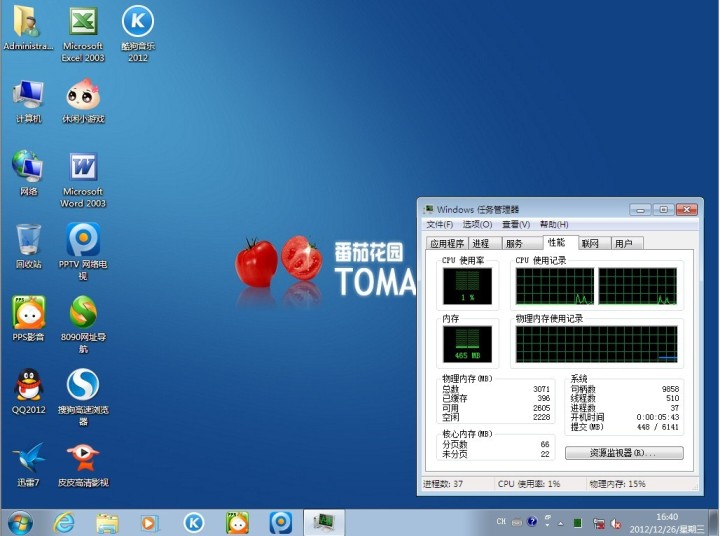The width and height of the screenshot is (720, 536).
Task: Open the 文件(F) menu in Task Manager
Action: (440, 225)
